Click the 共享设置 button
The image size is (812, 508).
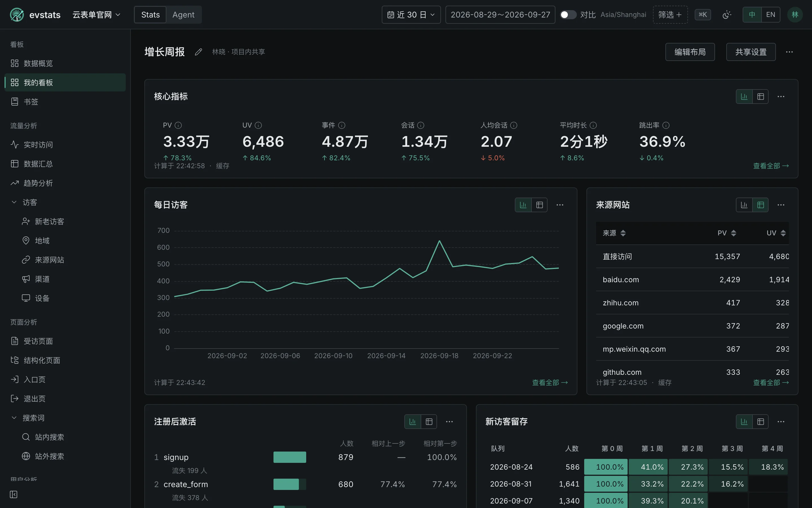[751, 52]
